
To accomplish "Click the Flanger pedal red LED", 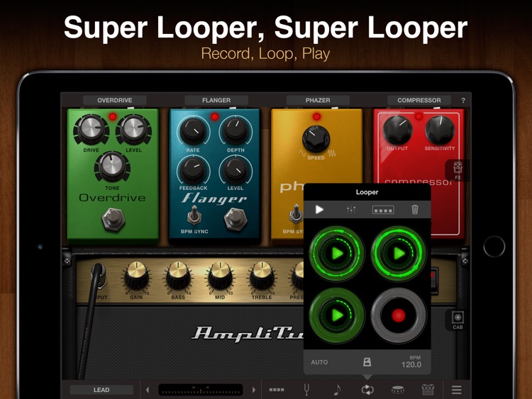I will [x=214, y=117].
